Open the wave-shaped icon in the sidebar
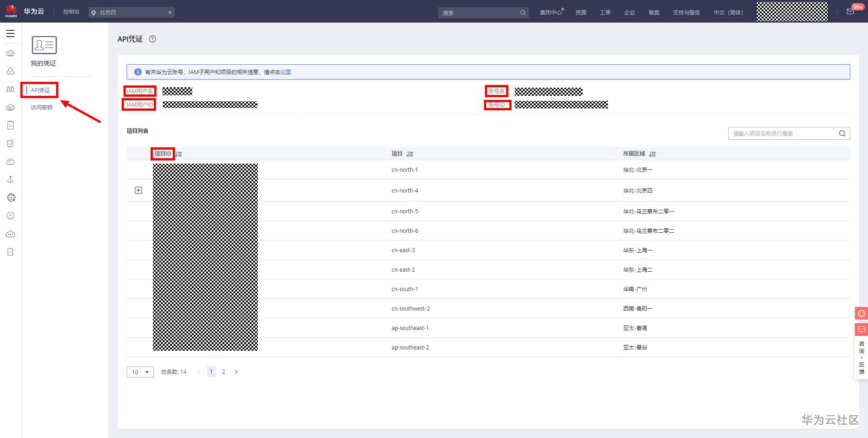Viewport: 868px width, 438px height. [10, 89]
